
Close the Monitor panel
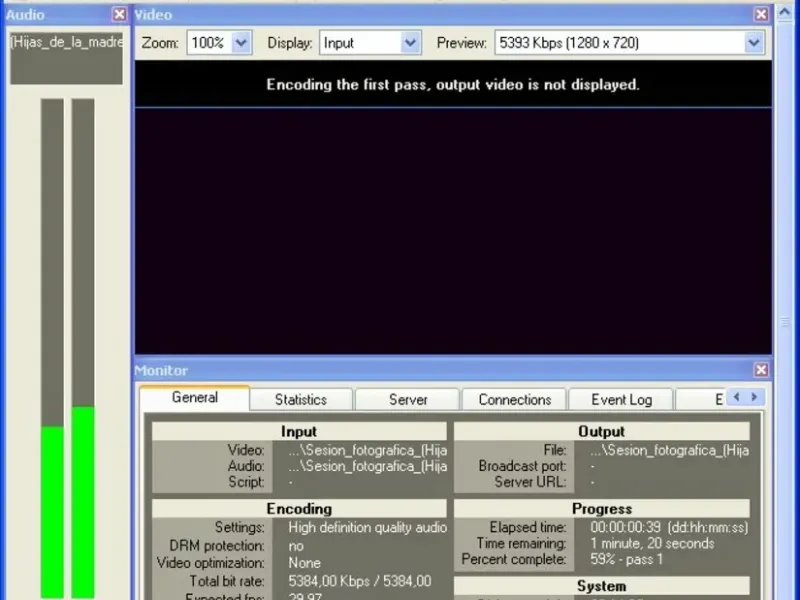click(761, 369)
